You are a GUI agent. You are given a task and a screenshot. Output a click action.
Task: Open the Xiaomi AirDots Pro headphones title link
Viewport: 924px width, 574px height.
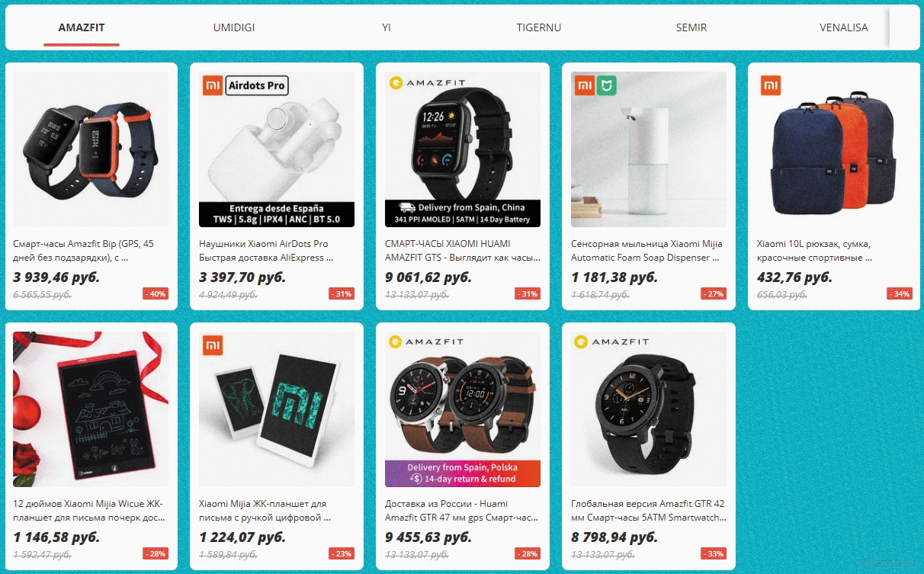click(266, 251)
